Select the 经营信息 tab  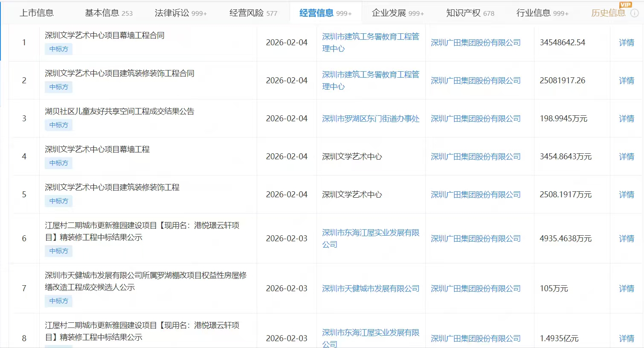tap(325, 13)
